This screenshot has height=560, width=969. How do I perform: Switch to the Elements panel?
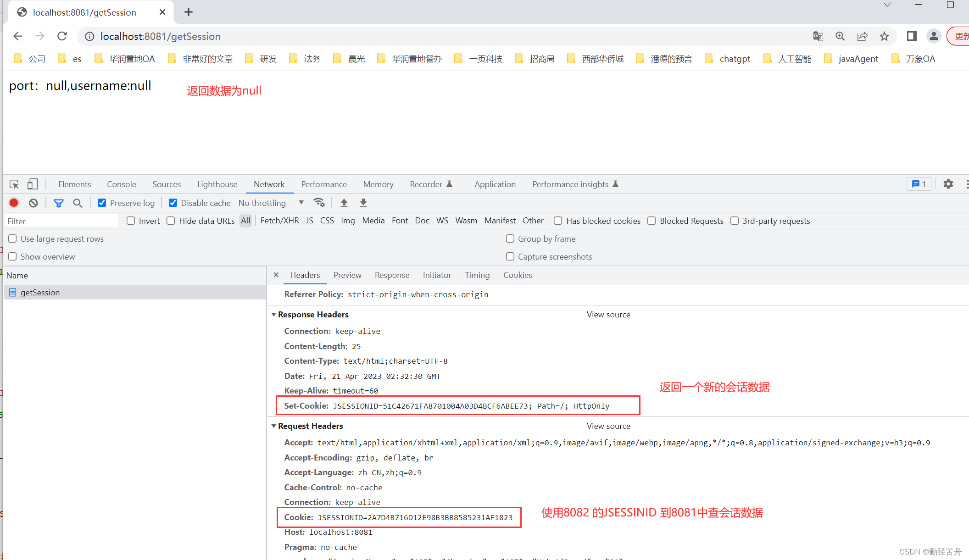[74, 184]
